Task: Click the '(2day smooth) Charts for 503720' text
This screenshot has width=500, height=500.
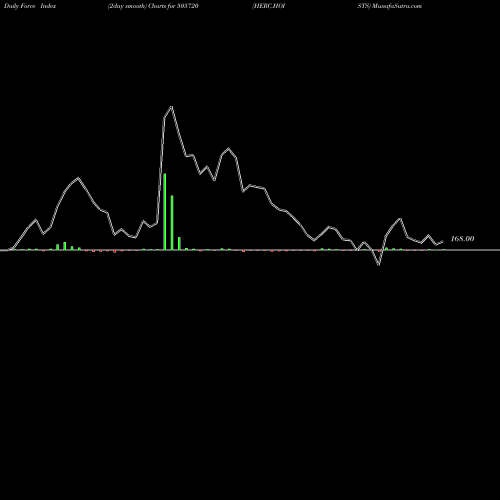Action: click(153, 6)
